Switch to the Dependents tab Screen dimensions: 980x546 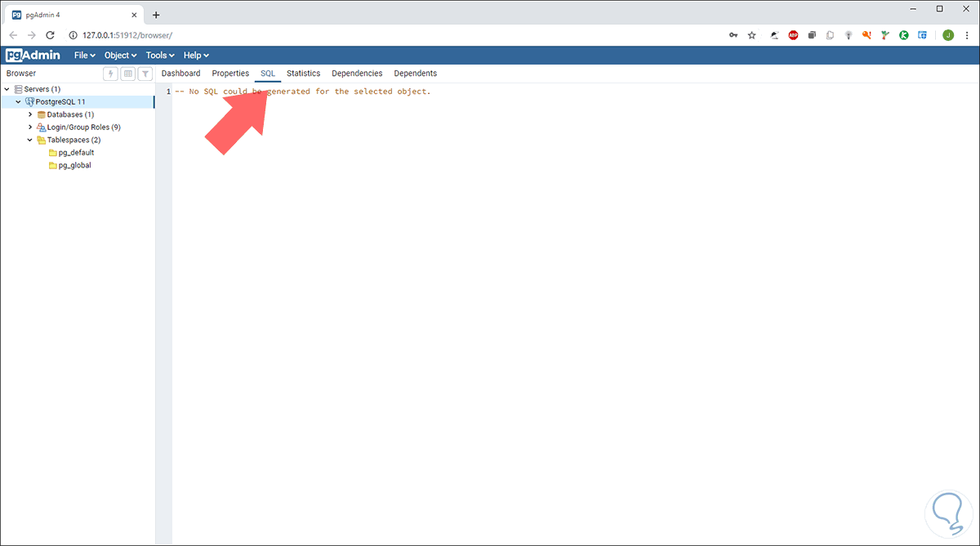(x=415, y=74)
